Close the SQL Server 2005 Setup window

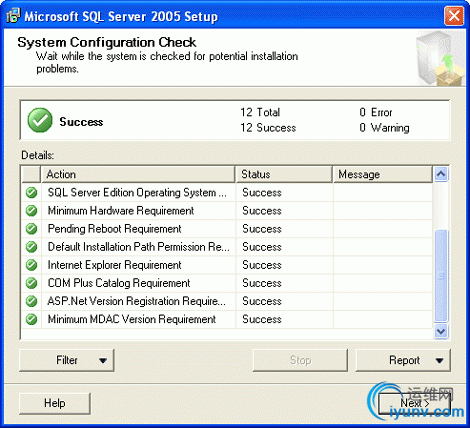[x=454, y=16]
